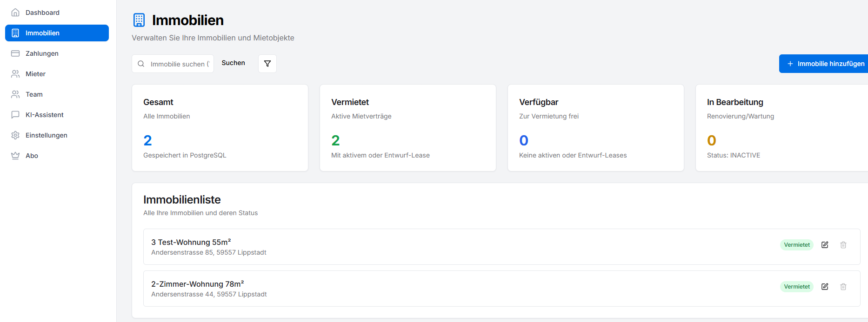Viewport: 868px width, 322px height.
Task: Click the Immobilie suchen input field
Action: (x=173, y=64)
